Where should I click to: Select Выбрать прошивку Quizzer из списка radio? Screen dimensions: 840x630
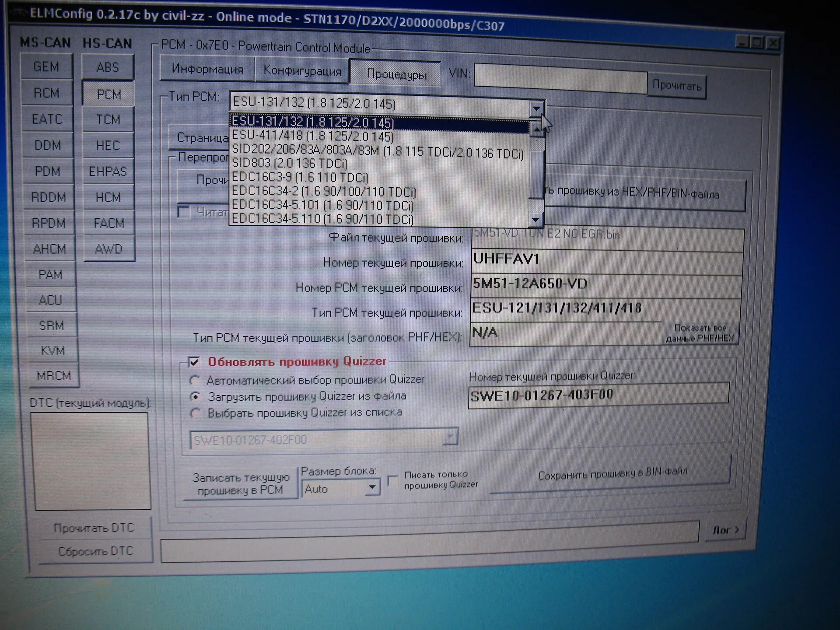(x=195, y=413)
